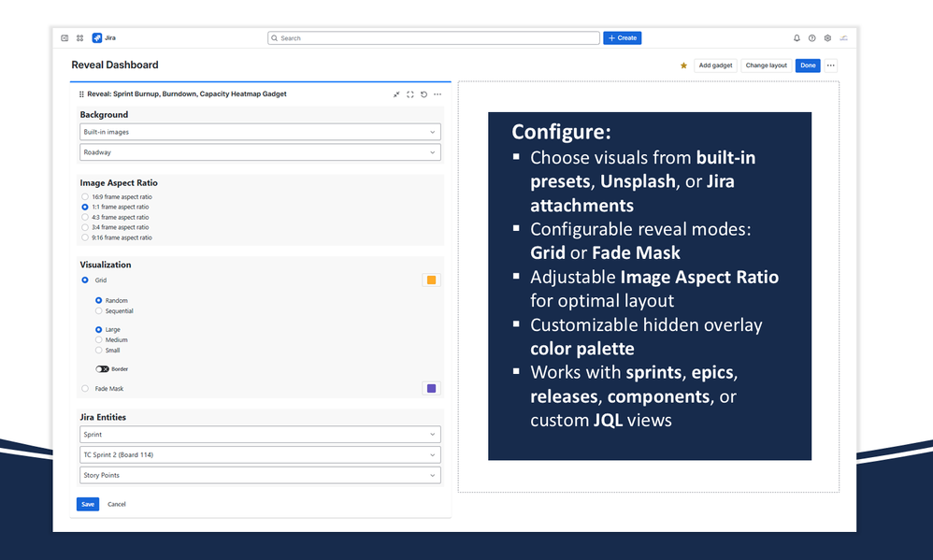The height and width of the screenshot is (560, 933).
Task: Click Change layout
Action: pyautogui.click(x=767, y=65)
